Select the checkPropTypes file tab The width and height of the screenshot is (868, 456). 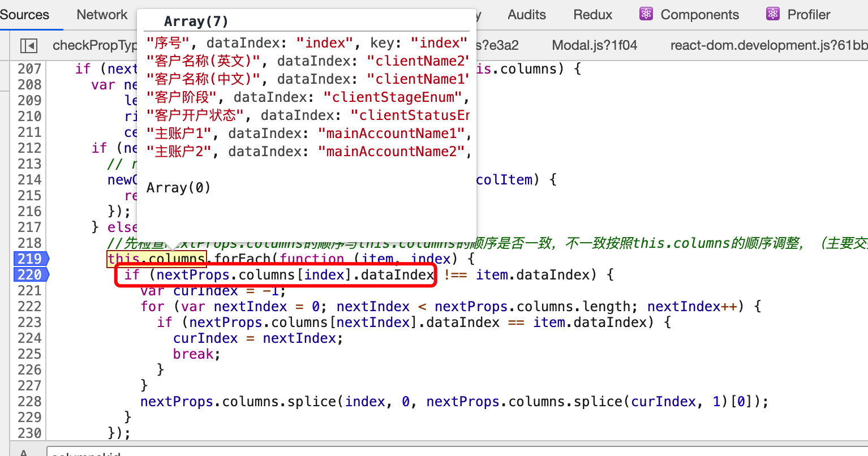pos(96,45)
